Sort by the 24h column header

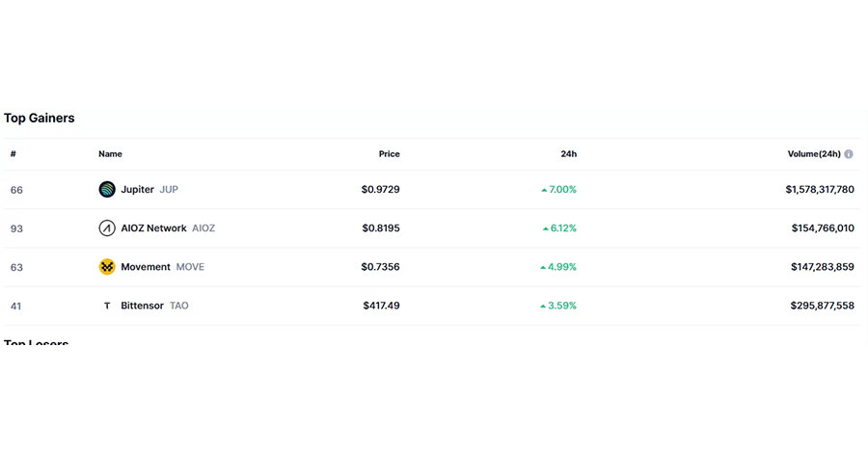[x=568, y=154]
